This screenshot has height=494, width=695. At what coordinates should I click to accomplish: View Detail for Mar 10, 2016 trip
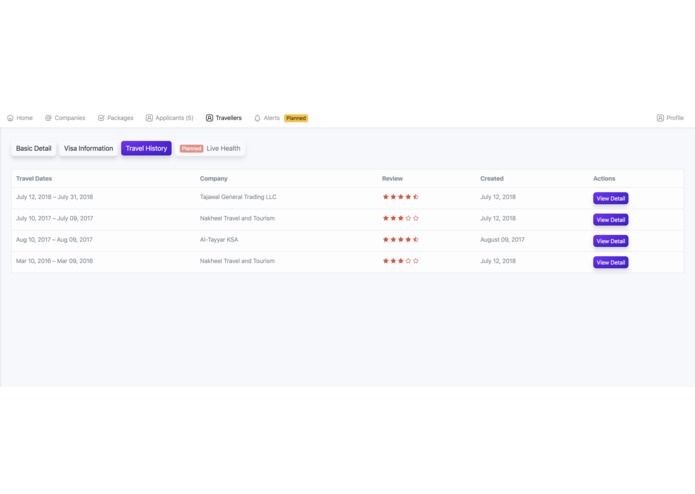pos(611,262)
